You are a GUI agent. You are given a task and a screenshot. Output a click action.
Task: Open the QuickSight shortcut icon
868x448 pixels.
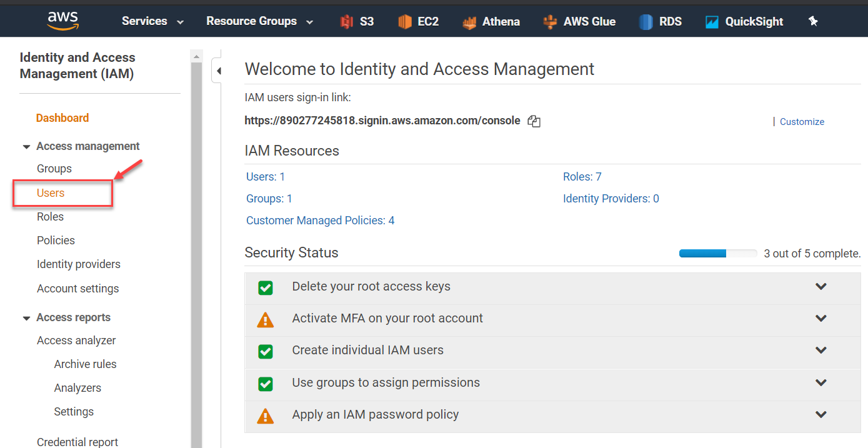tap(712, 22)
